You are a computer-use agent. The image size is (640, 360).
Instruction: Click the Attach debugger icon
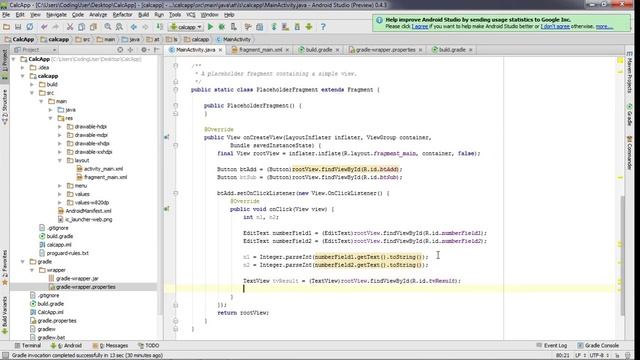coord(233,27)
